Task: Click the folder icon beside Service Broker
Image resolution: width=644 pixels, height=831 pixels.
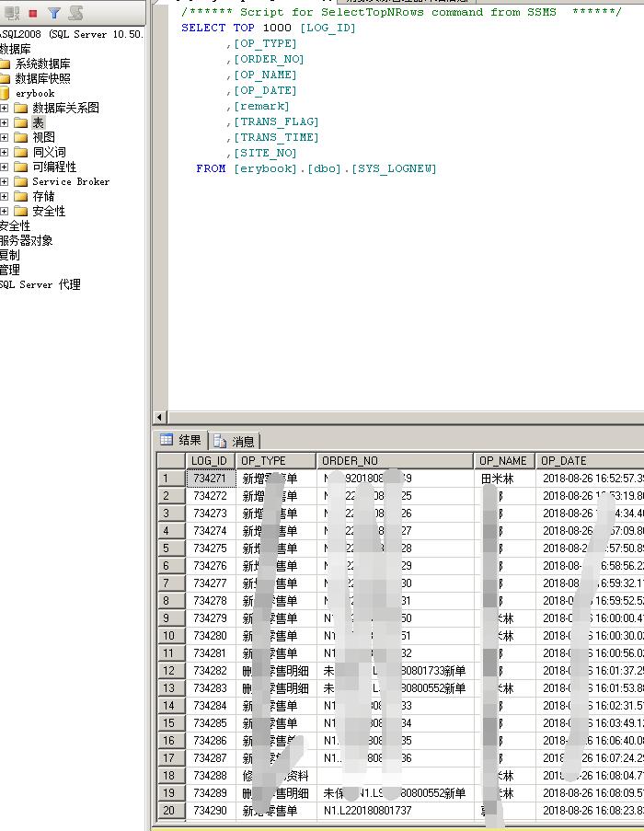Action: 21,182
